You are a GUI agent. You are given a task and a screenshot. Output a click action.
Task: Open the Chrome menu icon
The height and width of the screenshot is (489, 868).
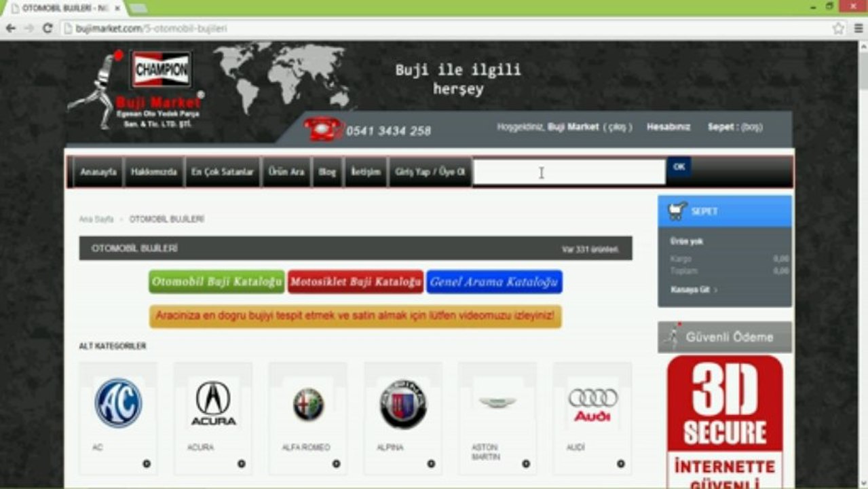point(858,29)
